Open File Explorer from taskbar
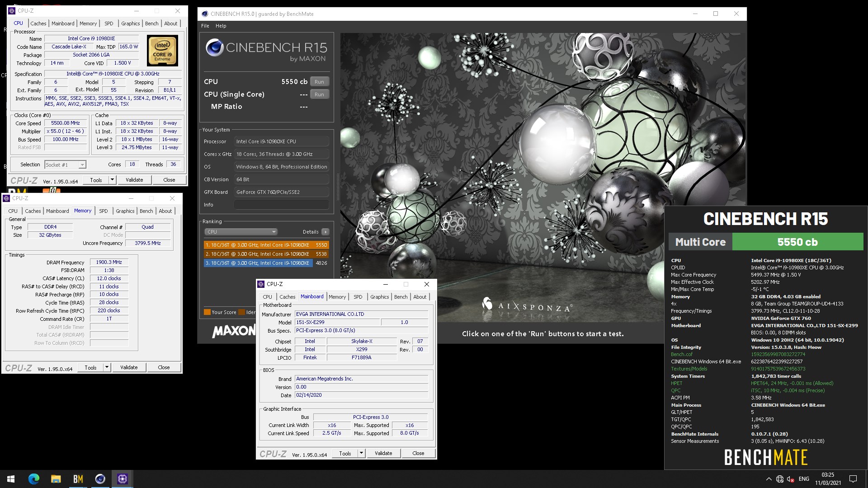The image size is (868, 488). [x=56, y=479]
